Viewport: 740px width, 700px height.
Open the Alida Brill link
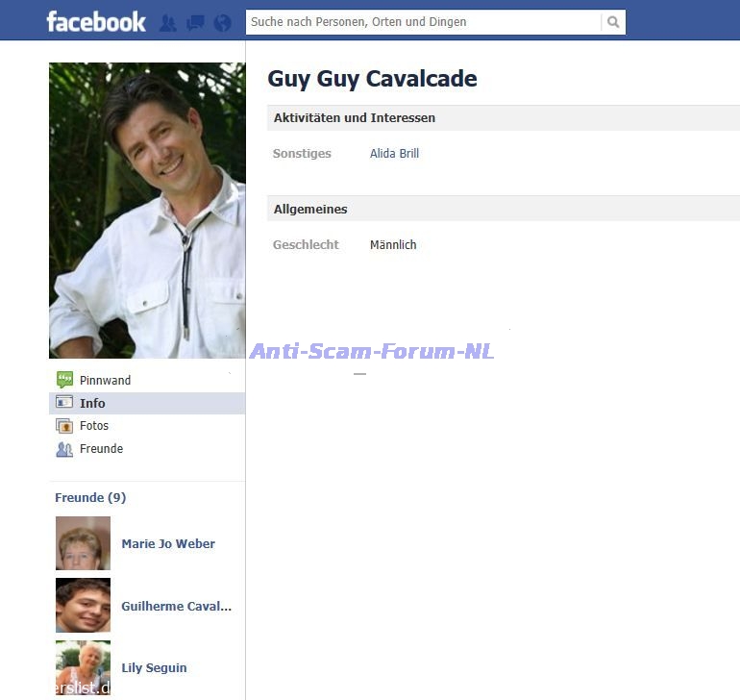(x=394, y=154)
